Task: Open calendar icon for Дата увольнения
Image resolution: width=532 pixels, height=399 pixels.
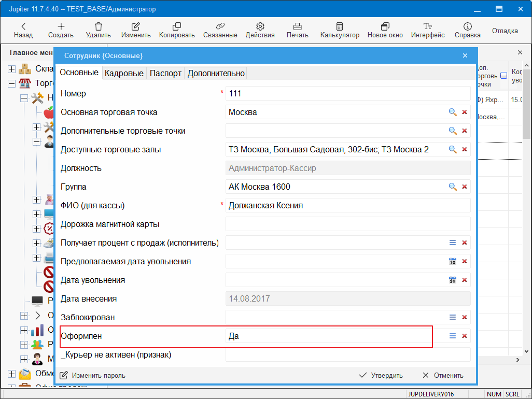Action: pyautogui.click(x=453, y=280)
